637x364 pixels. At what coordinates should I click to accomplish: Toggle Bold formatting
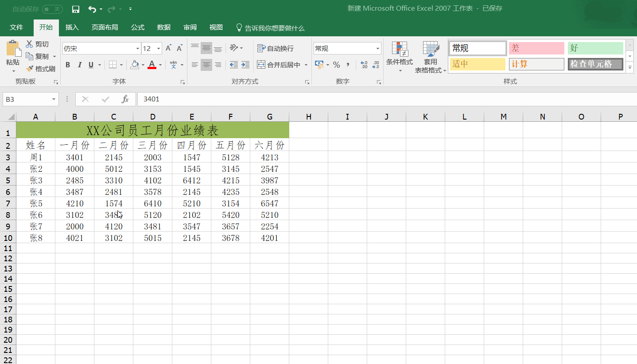(x=68, y=65)
